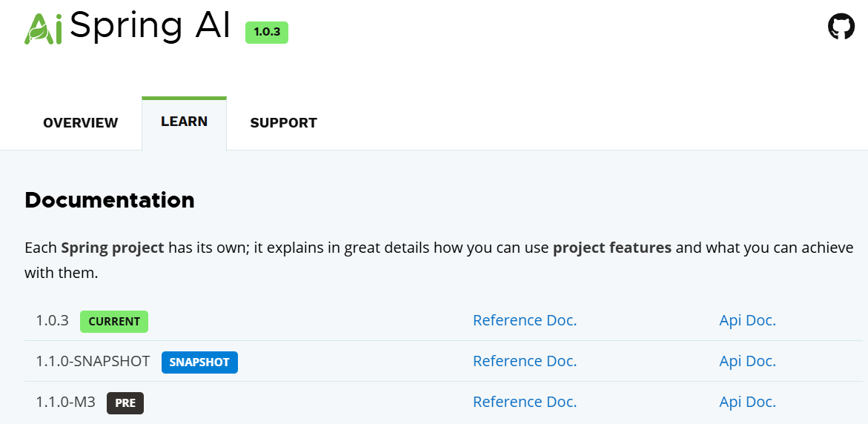Click the blue SNAPSHOT badge
This screenshot has height=424, width=868.
coord(199,362)
